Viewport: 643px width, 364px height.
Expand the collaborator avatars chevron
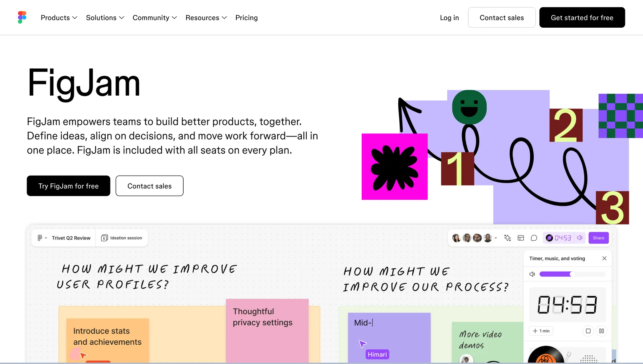click(496, 238)
